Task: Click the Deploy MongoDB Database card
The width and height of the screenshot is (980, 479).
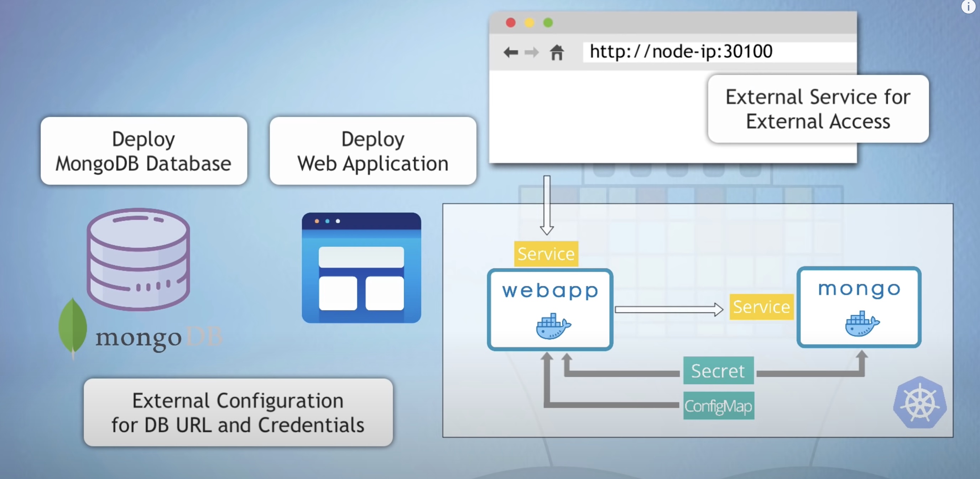Action: pos(144,151)
